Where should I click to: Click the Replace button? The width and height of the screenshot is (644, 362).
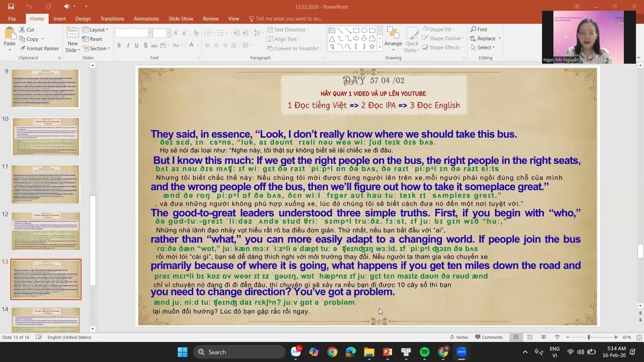(483, 39)
